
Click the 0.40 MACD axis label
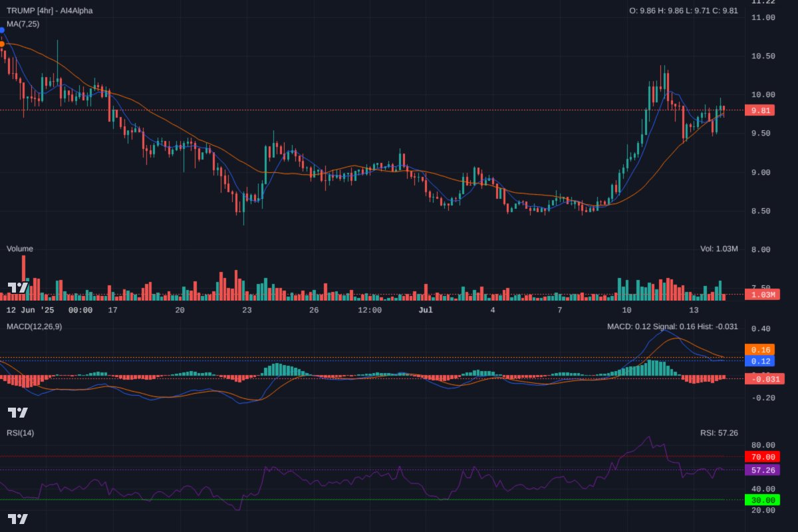point(761,329)
